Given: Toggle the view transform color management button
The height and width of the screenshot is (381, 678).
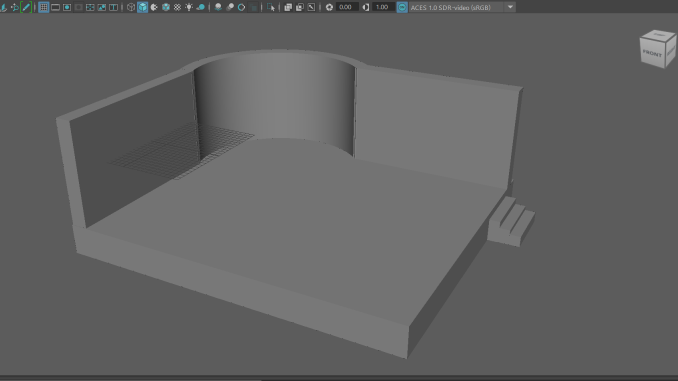Looking at the screenshot, I should 402,7.
